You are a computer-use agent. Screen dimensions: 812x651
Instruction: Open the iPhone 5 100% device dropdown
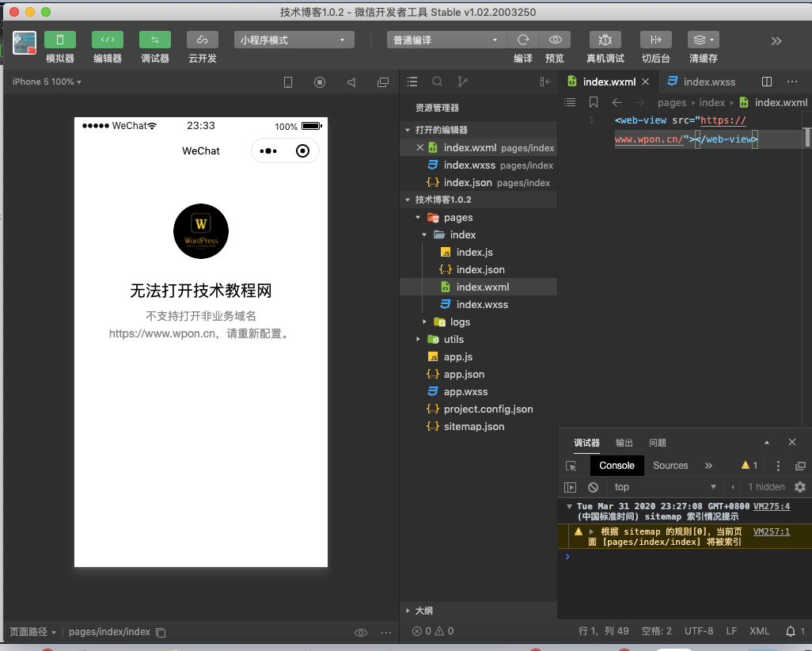[x=47, y=82]
